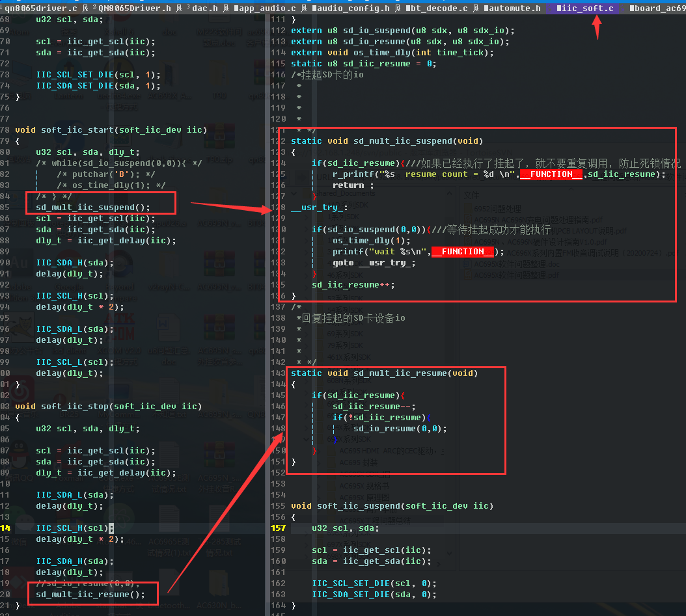Open the audio_config.h tab
686x616 pixels.
click(351, 8)
